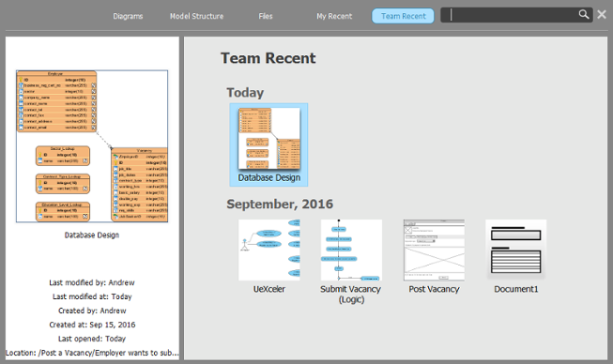This screenshot has width=613, height=364.
Task: Open the Files tab
Action: click(266, 16)
